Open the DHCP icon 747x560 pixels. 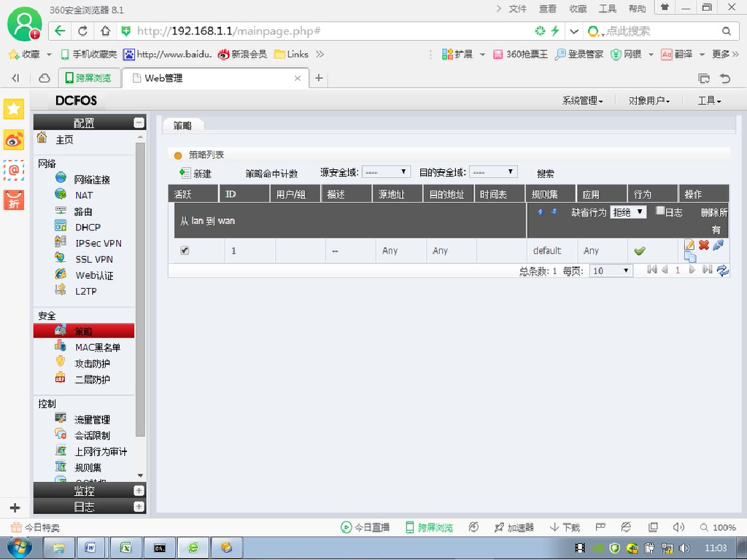(x=61, y=226)
